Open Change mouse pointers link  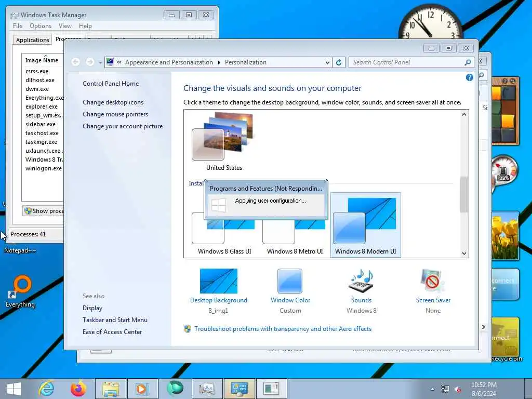(x=115, y=114)
